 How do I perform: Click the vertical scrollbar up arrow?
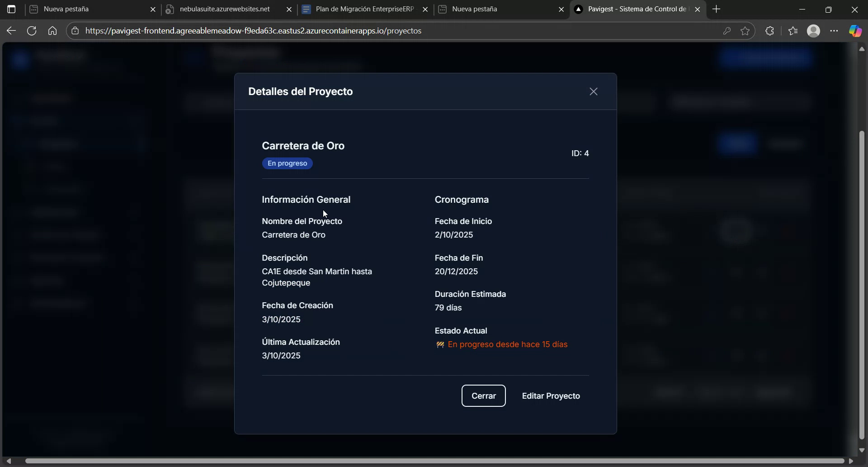[x=862, y=48]
